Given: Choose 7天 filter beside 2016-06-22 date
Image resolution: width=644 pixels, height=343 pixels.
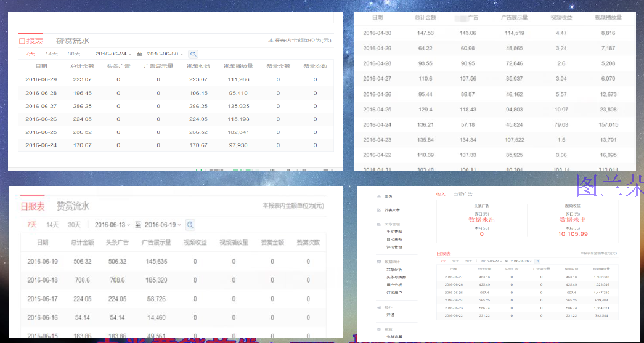Looking at the screenshot, I should click(443, 261).
